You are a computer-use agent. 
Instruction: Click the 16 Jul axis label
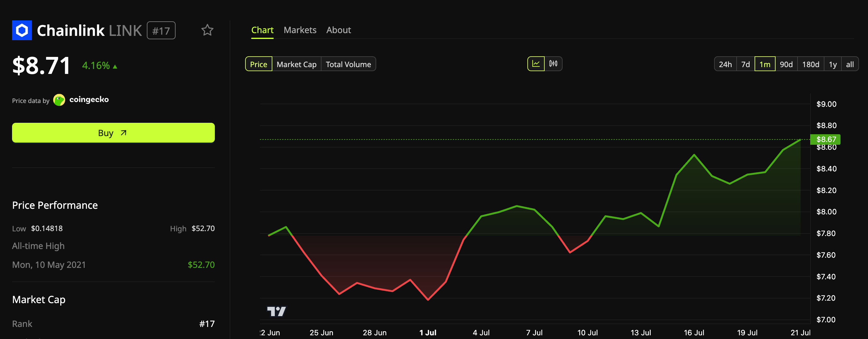tap(694, 333)
